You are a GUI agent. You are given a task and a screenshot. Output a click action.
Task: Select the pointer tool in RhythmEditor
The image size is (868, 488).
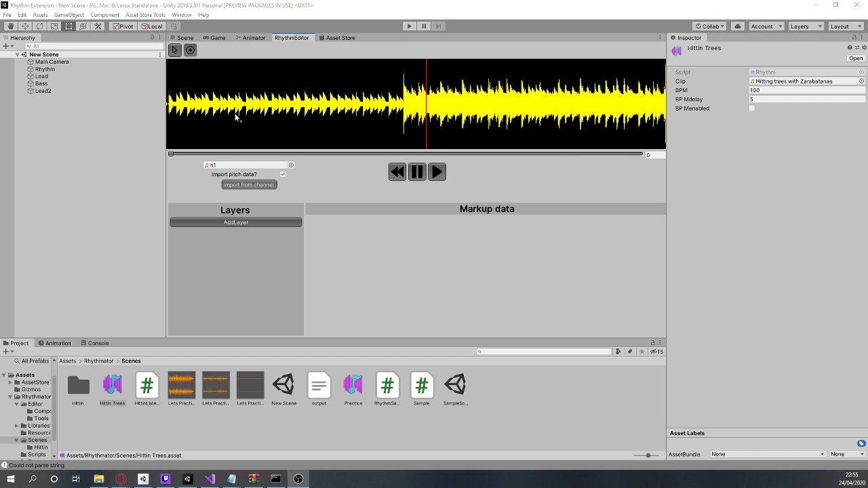[x=174, y=50]
